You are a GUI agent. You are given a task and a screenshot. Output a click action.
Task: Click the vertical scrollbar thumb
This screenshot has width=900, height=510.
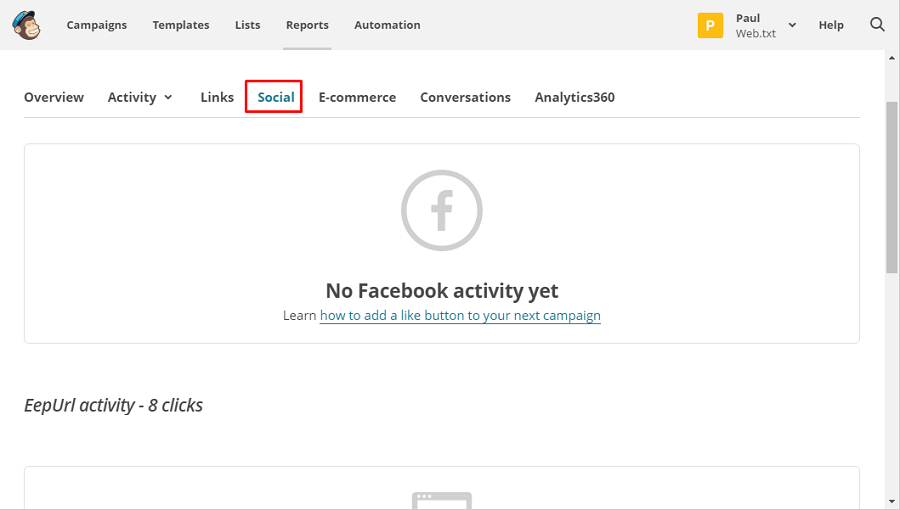tap(891, 188)
